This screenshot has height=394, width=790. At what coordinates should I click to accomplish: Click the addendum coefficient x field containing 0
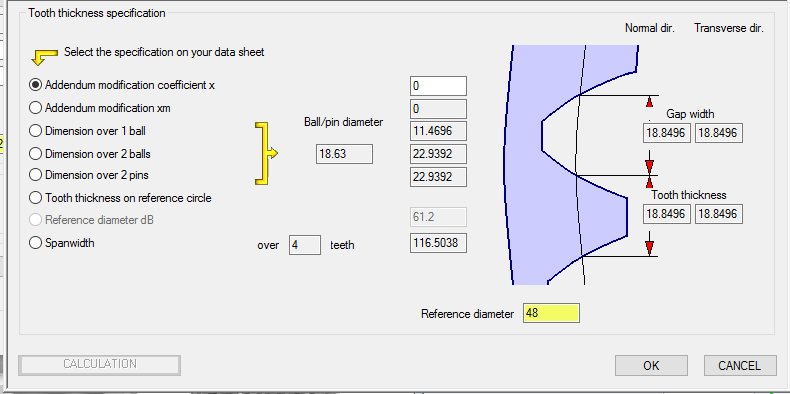tap(438, 86)
